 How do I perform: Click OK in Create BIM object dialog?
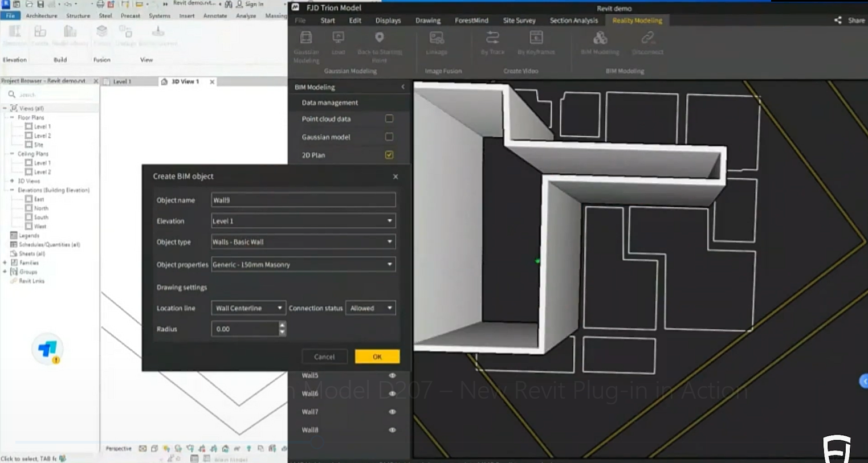point(377,357)
